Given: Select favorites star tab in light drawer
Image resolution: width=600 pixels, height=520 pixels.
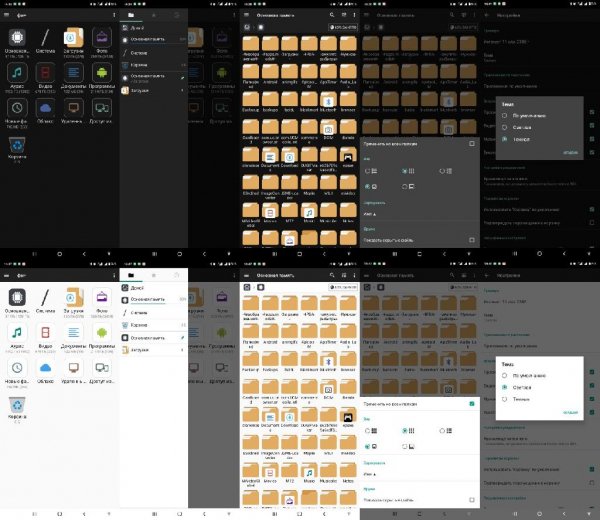Looking at the screenshot, I should [x=153, y=275].
